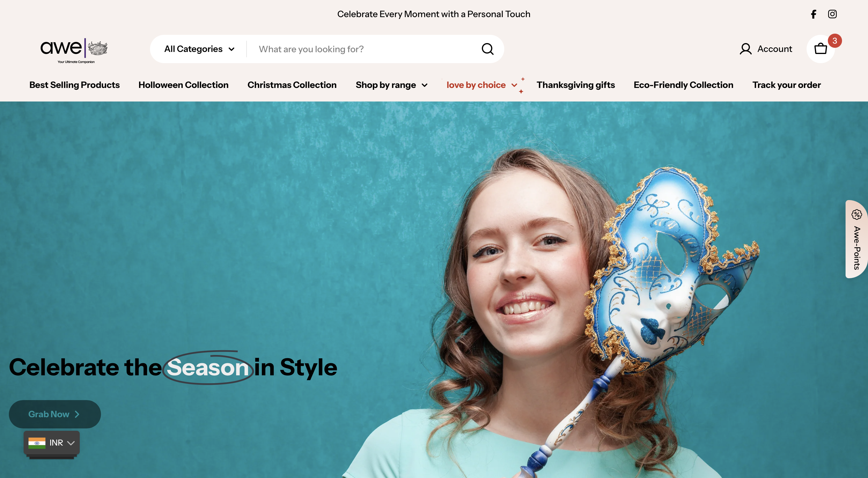Open Track your order link
The image size is (868, 478).
point(787,85)
